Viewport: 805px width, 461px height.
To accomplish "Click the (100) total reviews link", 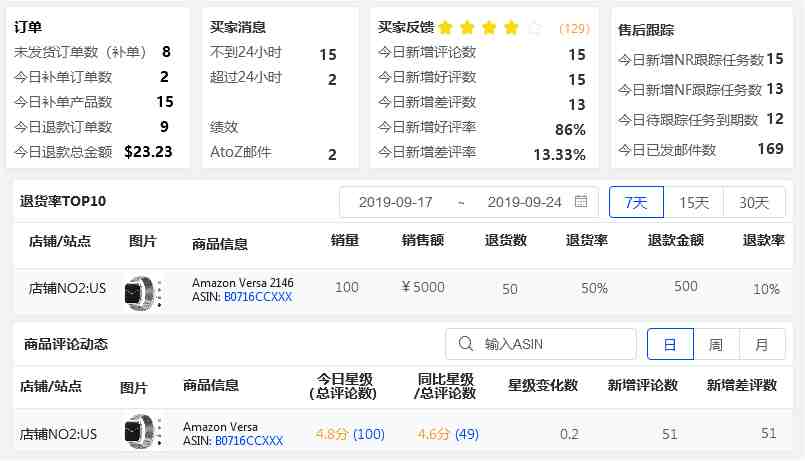I will tap(369, 434).
